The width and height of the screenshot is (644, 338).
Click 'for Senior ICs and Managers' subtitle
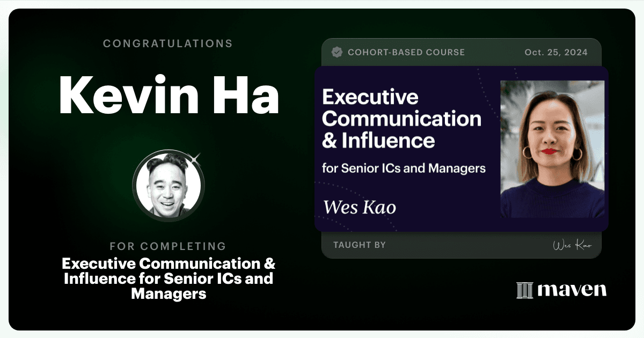pyautogui.click(x=404, y=168)
